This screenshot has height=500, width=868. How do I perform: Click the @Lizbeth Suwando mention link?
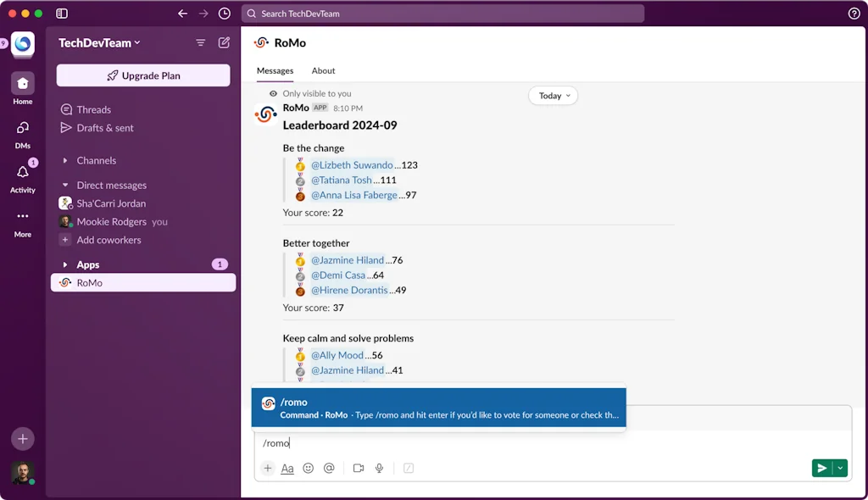352,165
